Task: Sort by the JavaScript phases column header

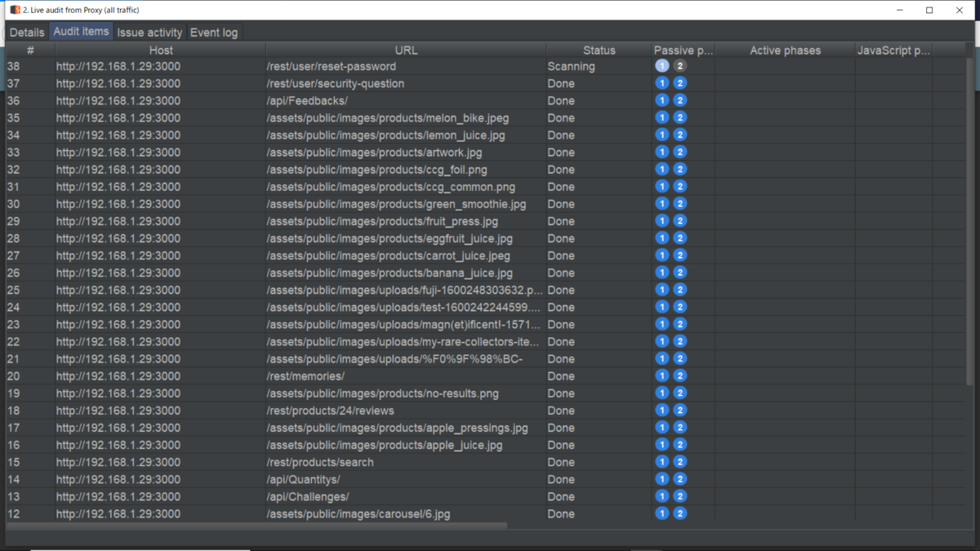Action: click(893, 50)
